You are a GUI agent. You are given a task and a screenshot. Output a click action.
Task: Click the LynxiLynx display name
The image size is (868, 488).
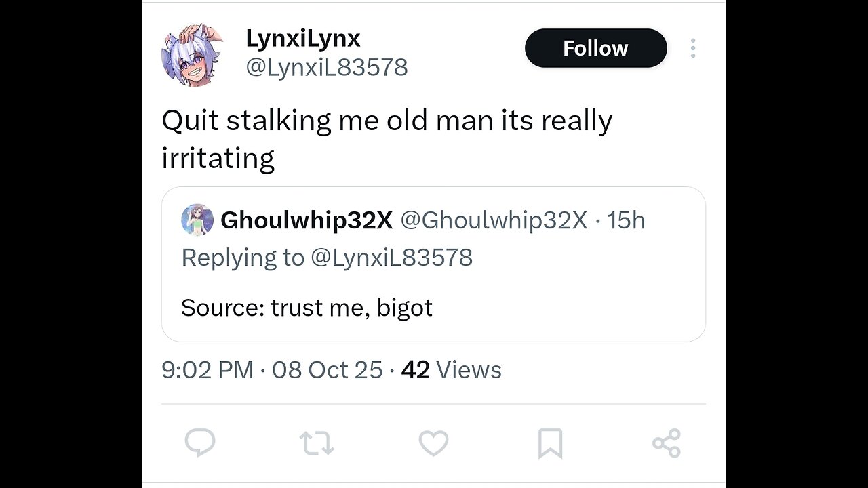[302, 39]
